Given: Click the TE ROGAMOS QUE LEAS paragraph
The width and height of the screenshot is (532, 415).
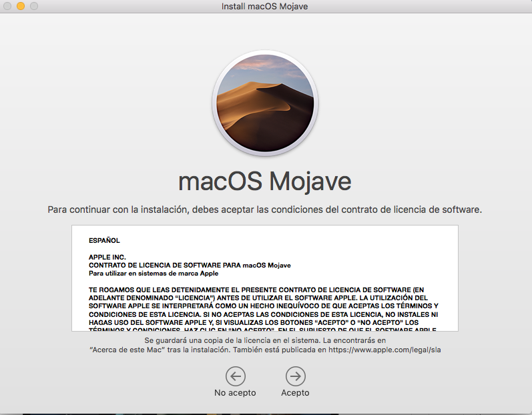Looking at the screenshot, I should [264, 310].
